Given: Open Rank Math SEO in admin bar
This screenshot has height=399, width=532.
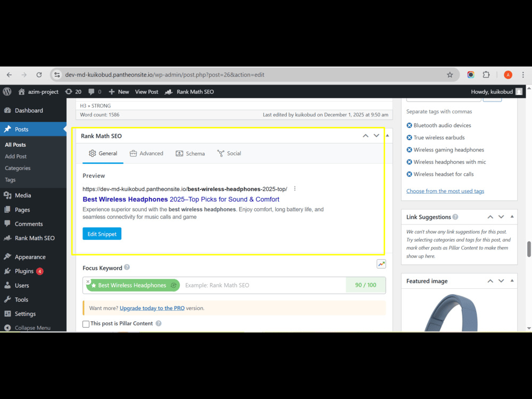Looking at the screenshot, I should tap(189, 92).
